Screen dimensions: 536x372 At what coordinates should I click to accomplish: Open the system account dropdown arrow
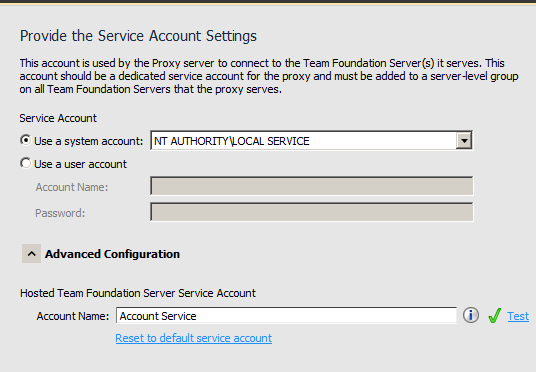click(x=464, y=141)
